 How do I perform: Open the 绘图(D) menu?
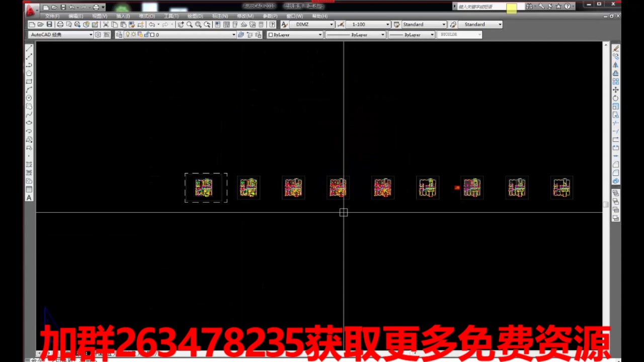tap(195, 16)
